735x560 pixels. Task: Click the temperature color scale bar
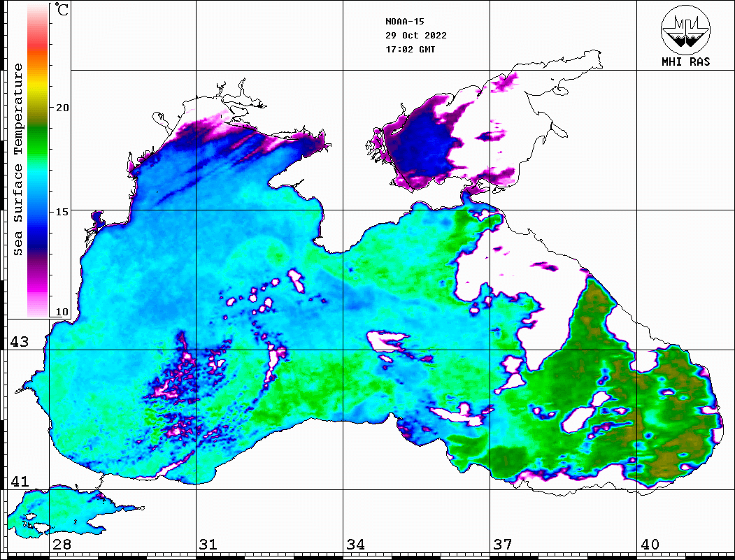38,160
